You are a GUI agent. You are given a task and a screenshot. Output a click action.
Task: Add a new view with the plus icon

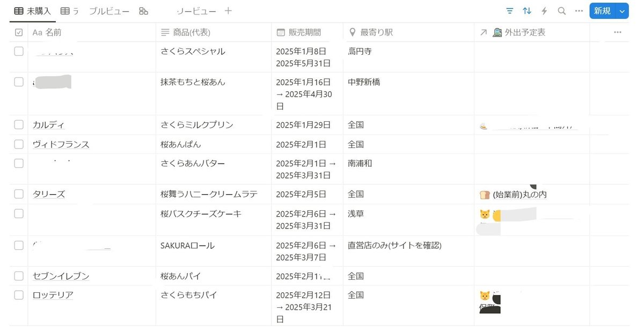click(x=228, y=11)
